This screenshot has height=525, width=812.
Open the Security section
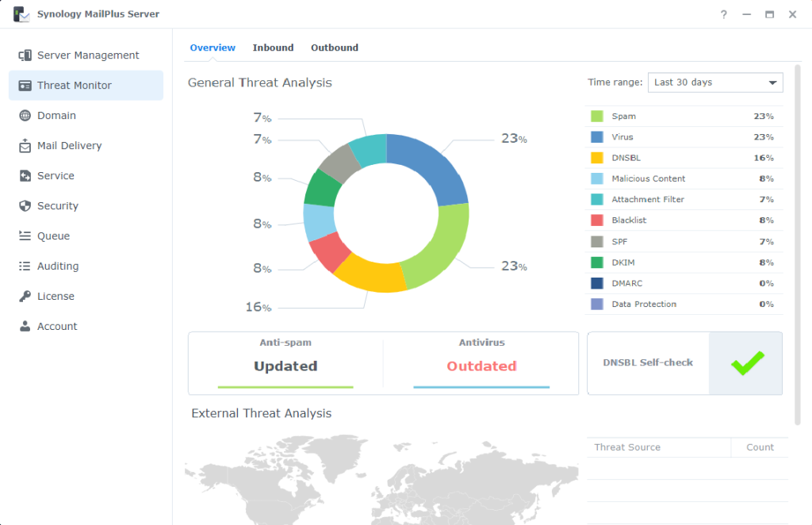pos(86,205)
